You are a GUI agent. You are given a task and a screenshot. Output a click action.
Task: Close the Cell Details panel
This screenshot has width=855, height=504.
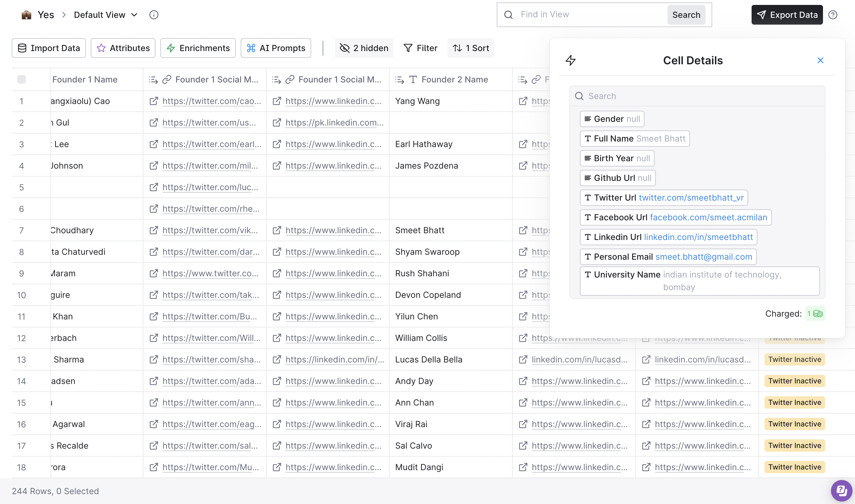pos(820,60)
